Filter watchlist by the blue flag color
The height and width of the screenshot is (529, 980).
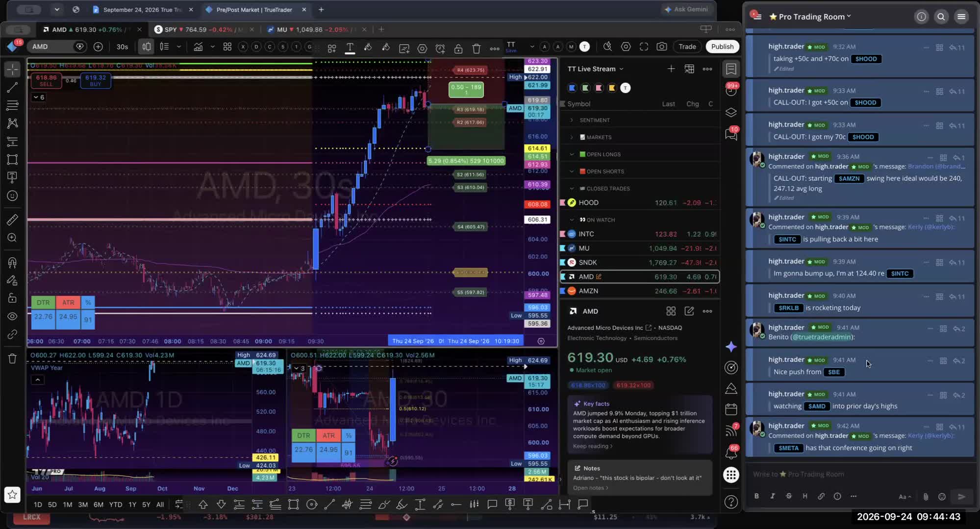coord(572,88)
